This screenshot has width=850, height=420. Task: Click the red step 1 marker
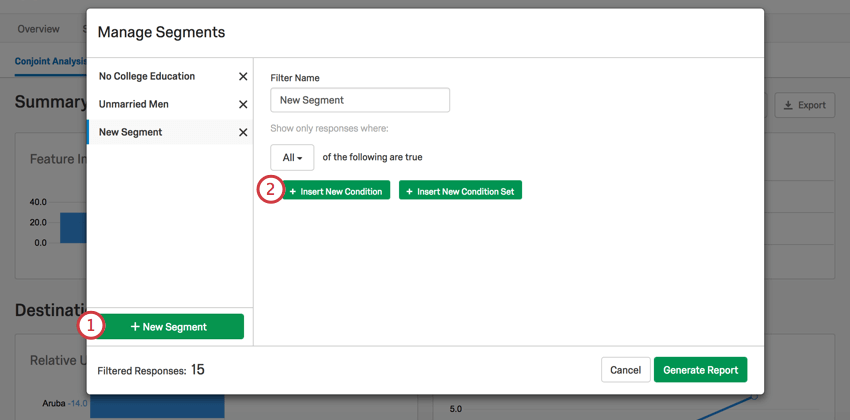click(90, 326)
